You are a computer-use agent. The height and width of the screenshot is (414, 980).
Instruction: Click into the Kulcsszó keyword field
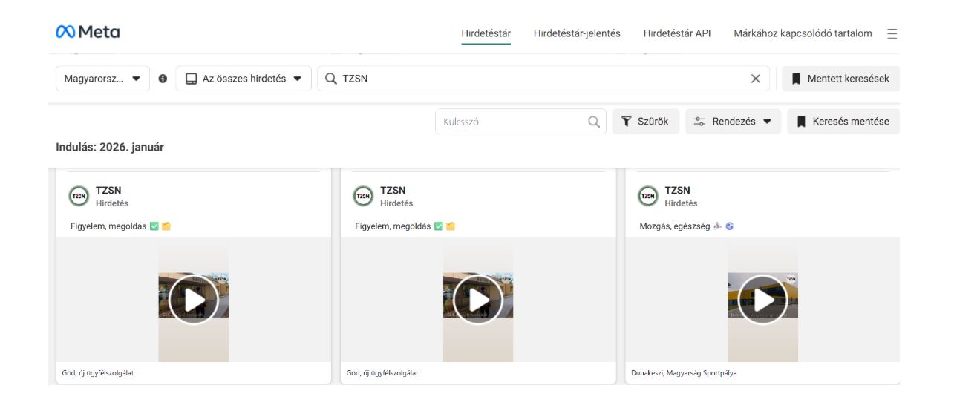pos(511,122)
